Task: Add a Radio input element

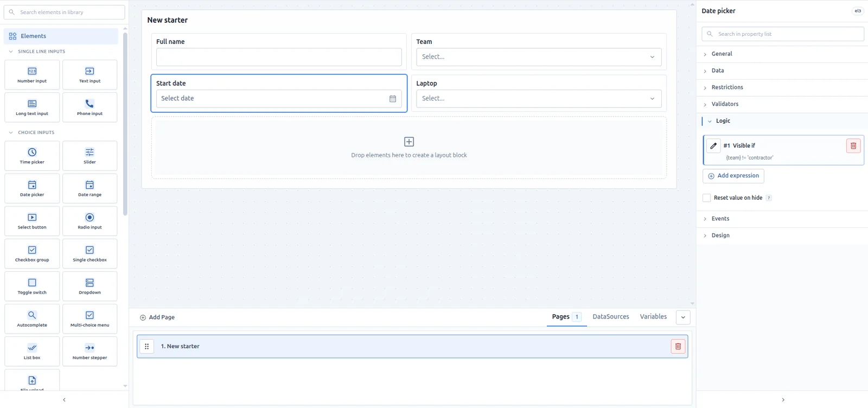Action: coord(90,221)
